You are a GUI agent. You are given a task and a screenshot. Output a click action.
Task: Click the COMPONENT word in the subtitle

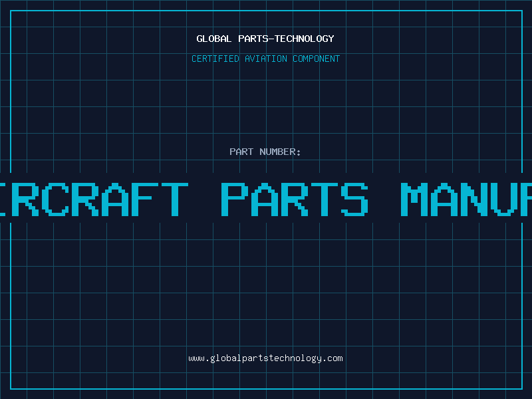point(317,59)
